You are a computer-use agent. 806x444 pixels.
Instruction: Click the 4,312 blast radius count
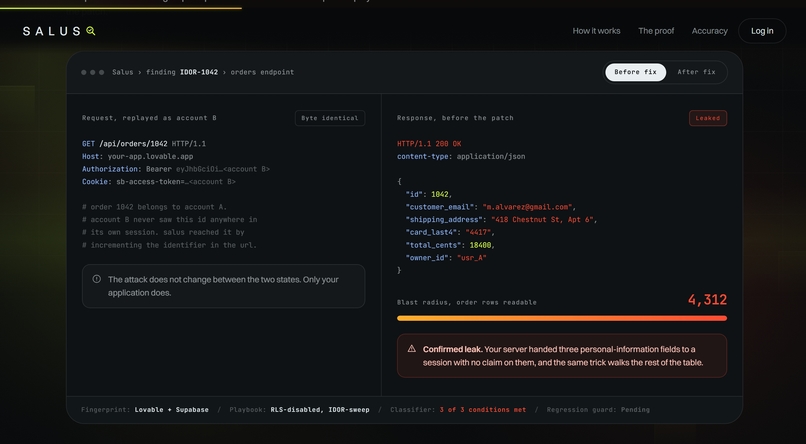(707, 300)
